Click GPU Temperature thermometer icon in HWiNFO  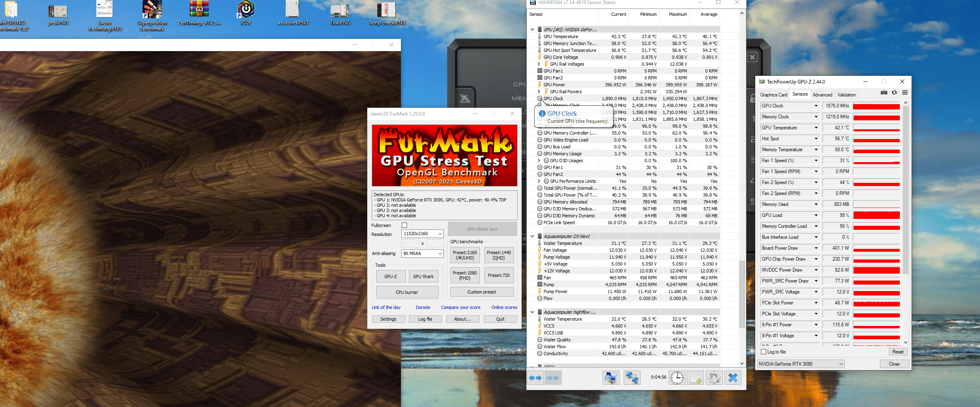(x=540, y=36)
